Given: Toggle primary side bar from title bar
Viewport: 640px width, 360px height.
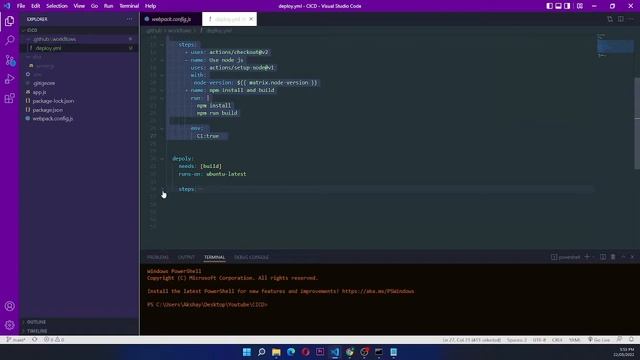Looking at the screenshot, I should tap(549, 6).
